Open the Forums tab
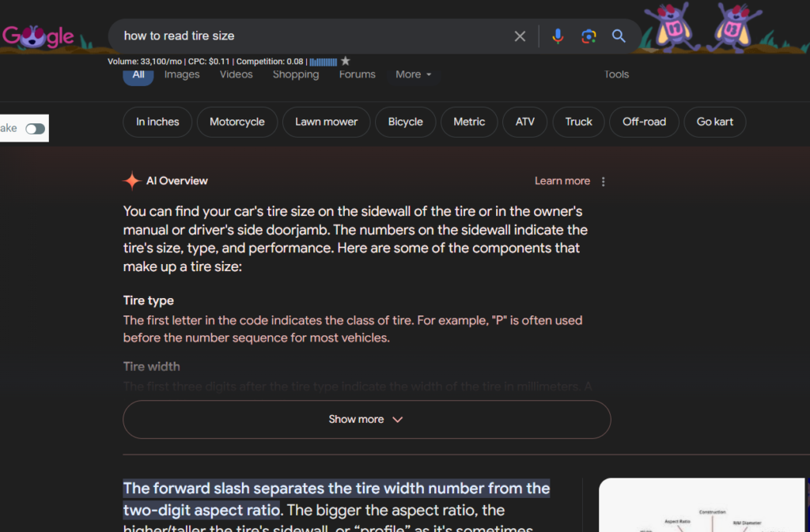Viewport: 810px width, 532px height. tap(358, 74)
